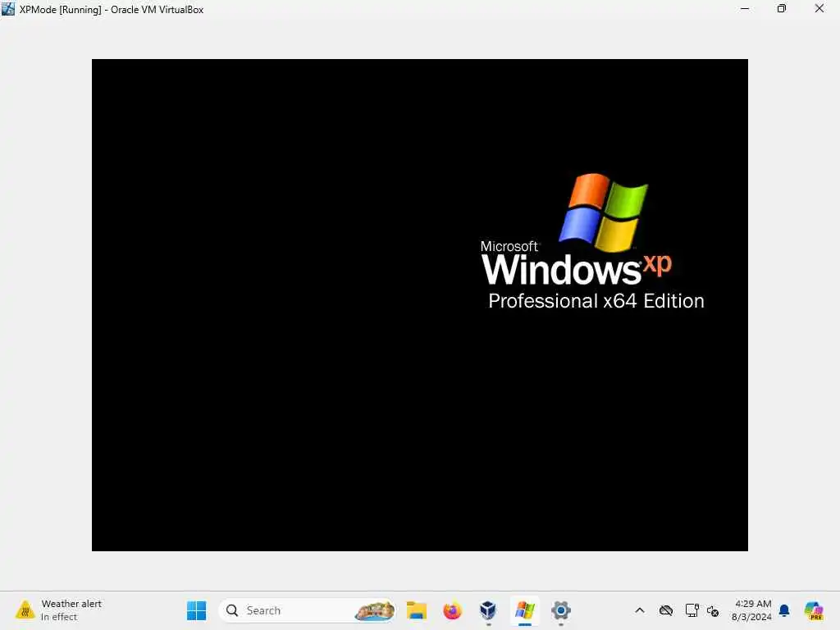This screenshot has width=840, height=630.
Task: Click the muted volume tray icon
Action: click(713, 610)
